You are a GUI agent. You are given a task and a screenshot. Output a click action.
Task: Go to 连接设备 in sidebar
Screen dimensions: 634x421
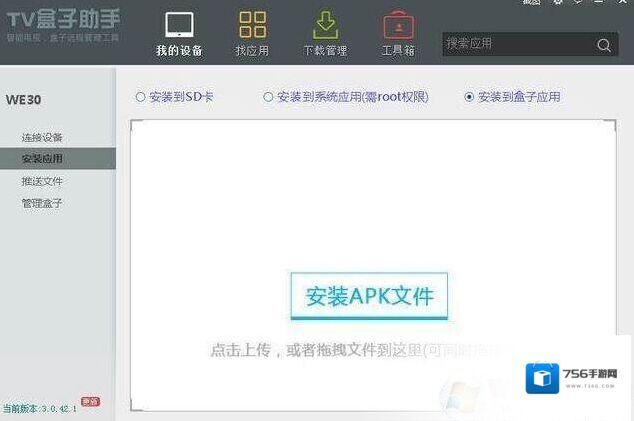[x=42, y=137]
